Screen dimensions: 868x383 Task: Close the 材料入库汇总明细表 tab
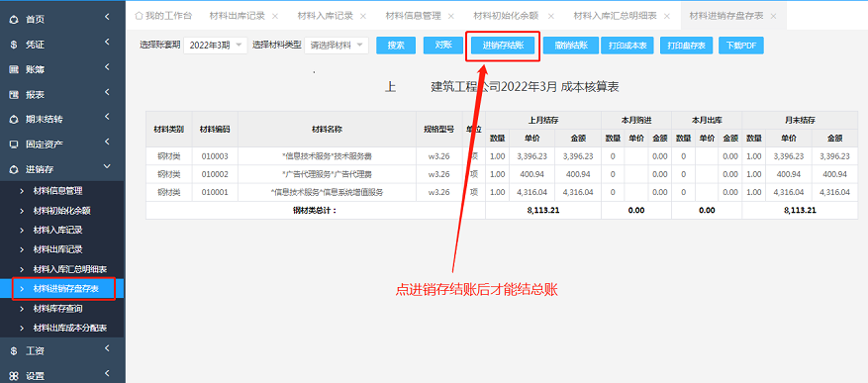pyautogui.click(x=667, y=16)
